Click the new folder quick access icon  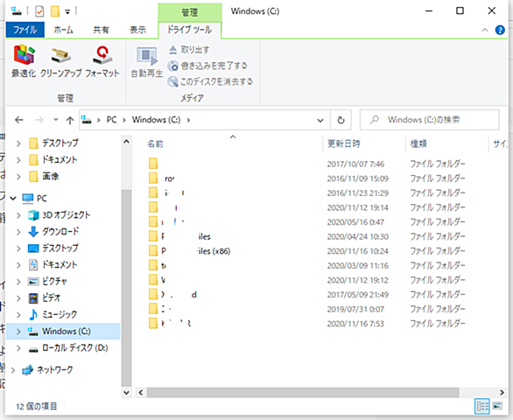pyautogui.click(x=55, y=11)
